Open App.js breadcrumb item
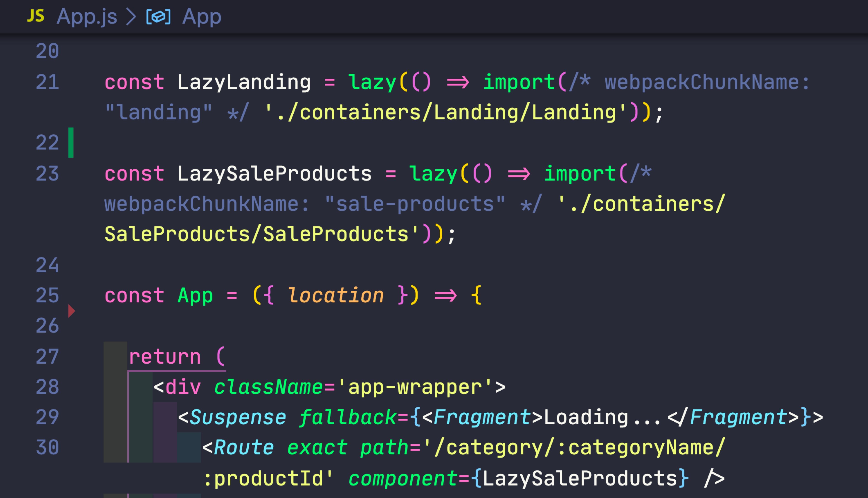The width and height of the screenshot is (868, 498). tap(87, 17)
